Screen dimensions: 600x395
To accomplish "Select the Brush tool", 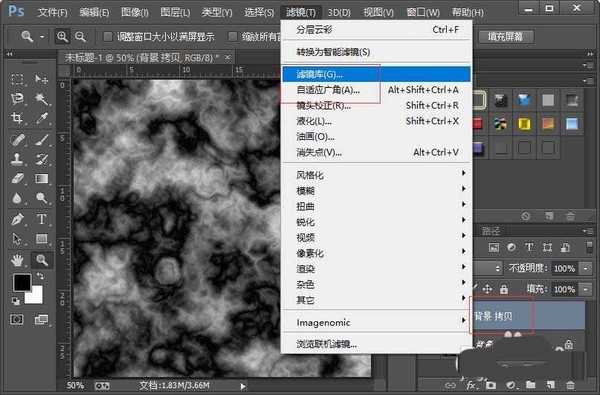I will (x=41, y=140).
